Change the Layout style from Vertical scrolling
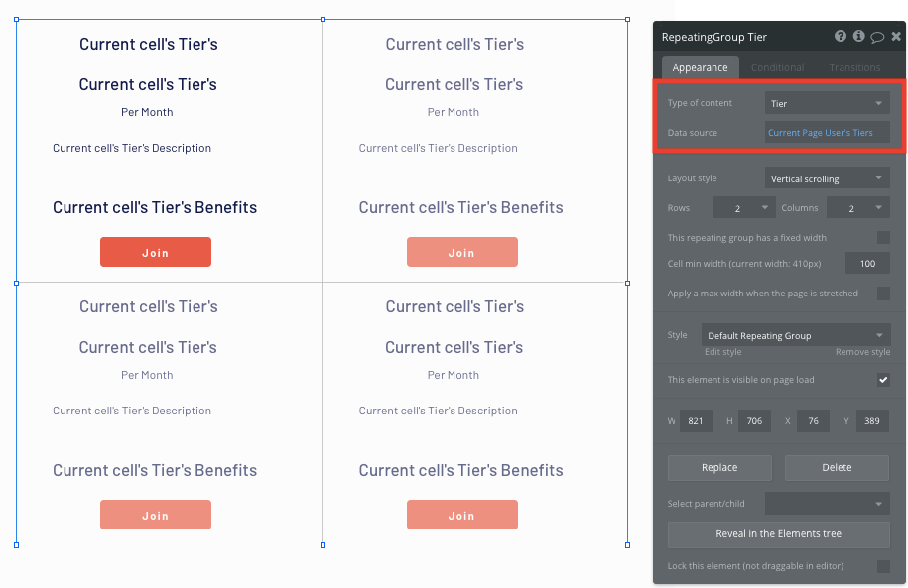The height and width of the screenshot is (588, 908). click(827, 177)
